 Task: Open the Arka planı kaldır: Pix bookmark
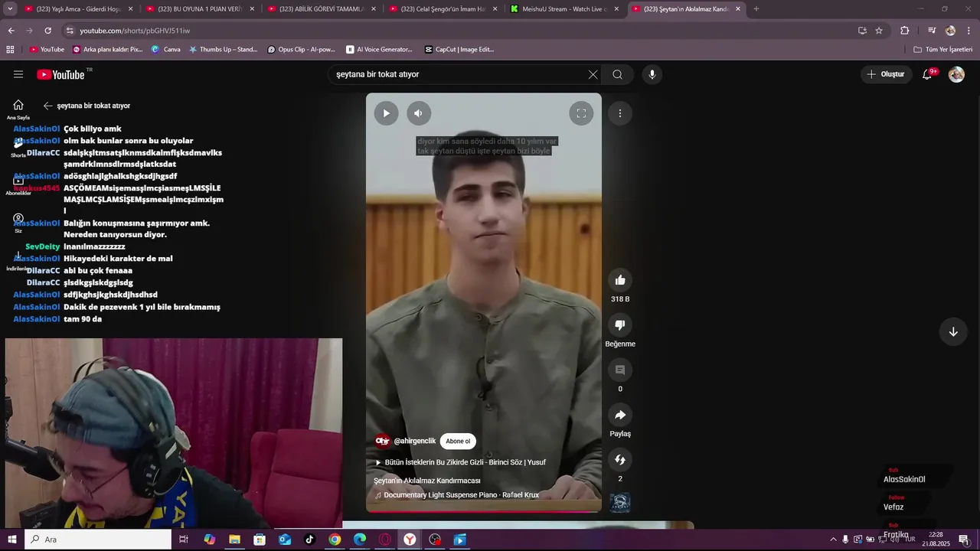pos(107,50)
